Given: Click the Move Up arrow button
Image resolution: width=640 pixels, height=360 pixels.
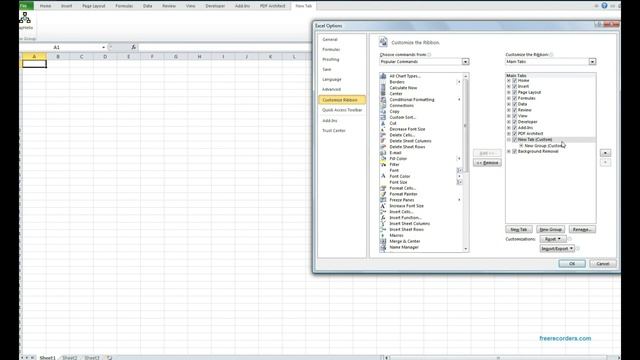Looking at the screenshot, I should coord(605,153).
